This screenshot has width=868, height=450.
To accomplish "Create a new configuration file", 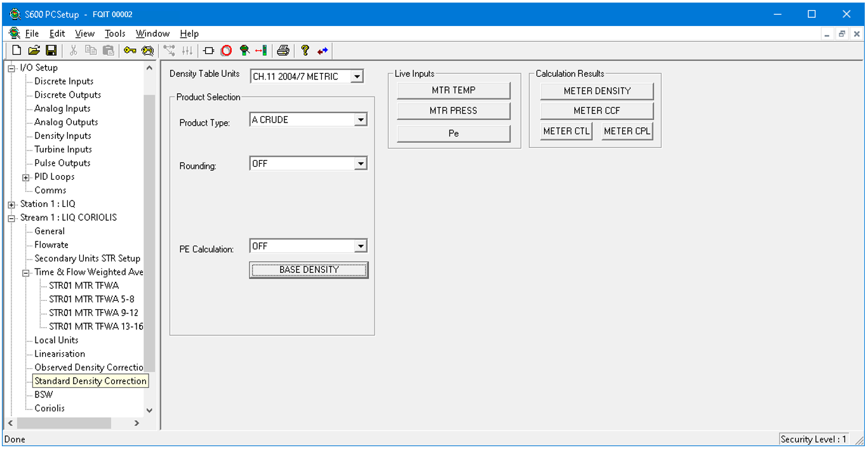I will tap(17, 51).
